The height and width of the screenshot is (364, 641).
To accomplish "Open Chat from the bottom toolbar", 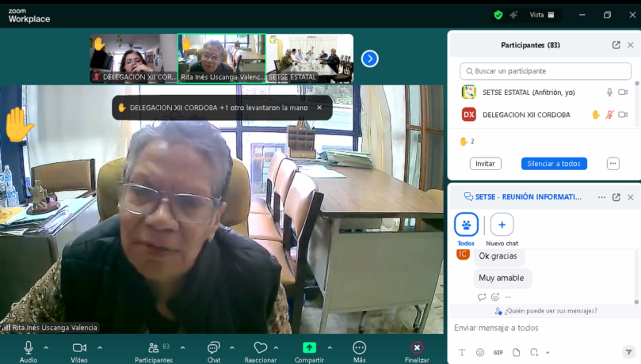I will coord(213,347).
